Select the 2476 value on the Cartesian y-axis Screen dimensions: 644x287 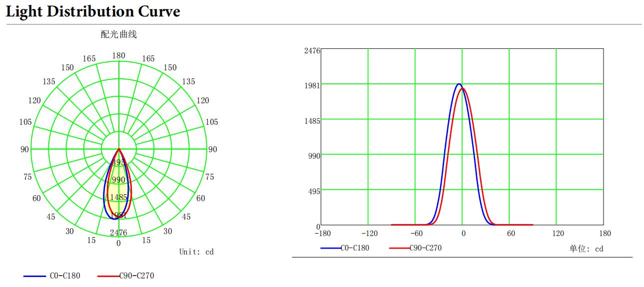312,51
